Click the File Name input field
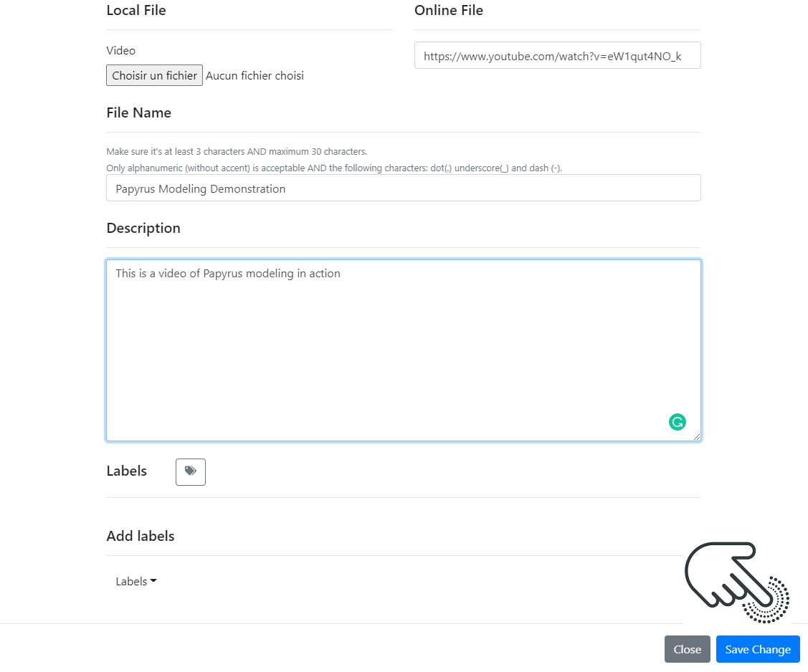The width and height of the screenshot is (808, 672). (403, 188)
